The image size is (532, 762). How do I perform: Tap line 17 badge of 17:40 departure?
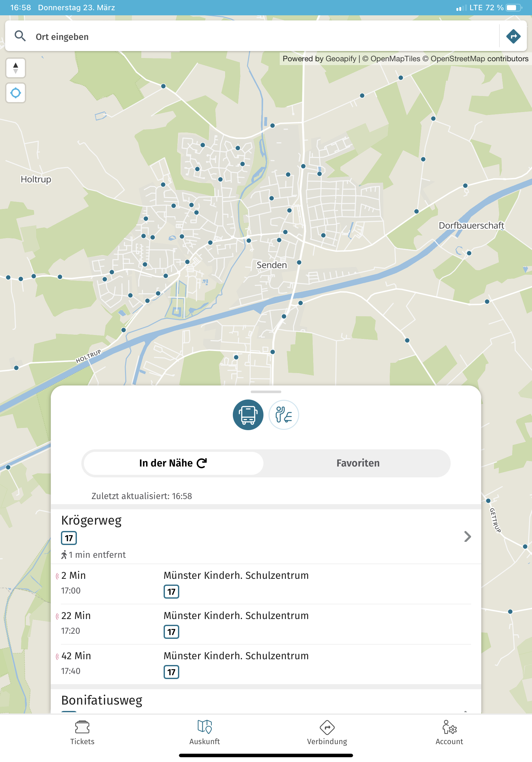[171, 672]
